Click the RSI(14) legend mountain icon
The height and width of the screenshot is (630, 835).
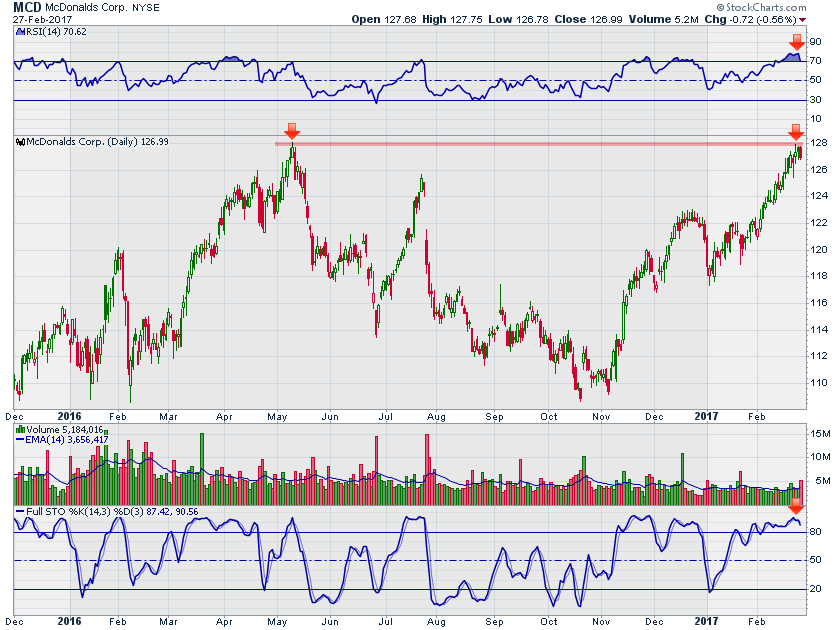click(x=21, y=32)
